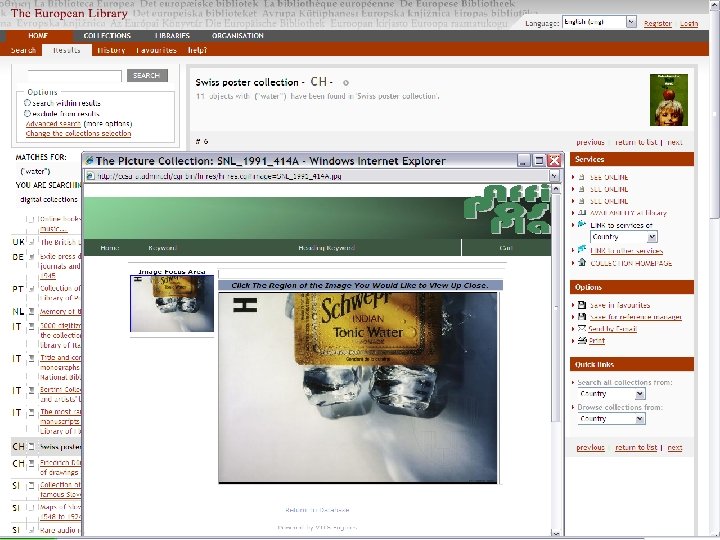
Task: Click the search text input field
Action: 74,76
